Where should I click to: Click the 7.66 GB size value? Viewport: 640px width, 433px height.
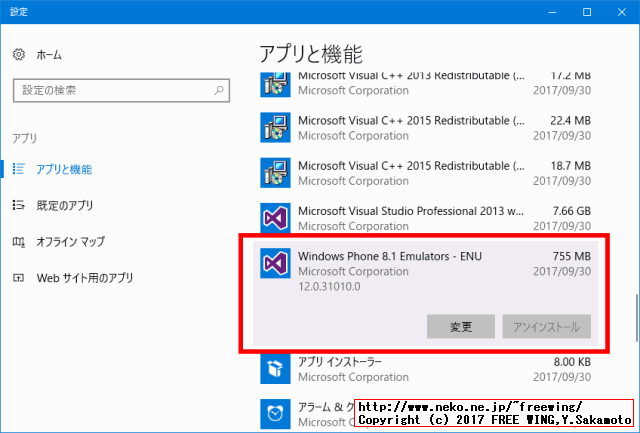tap(571, 211)
